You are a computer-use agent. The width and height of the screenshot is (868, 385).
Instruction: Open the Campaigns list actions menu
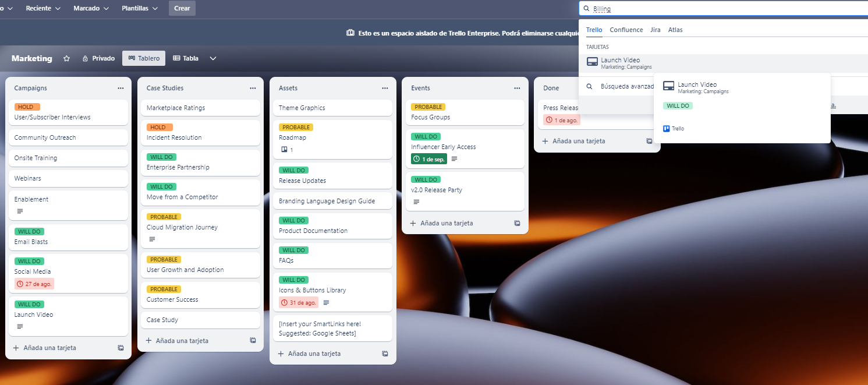pyautogui.click(x=121, y=88)
